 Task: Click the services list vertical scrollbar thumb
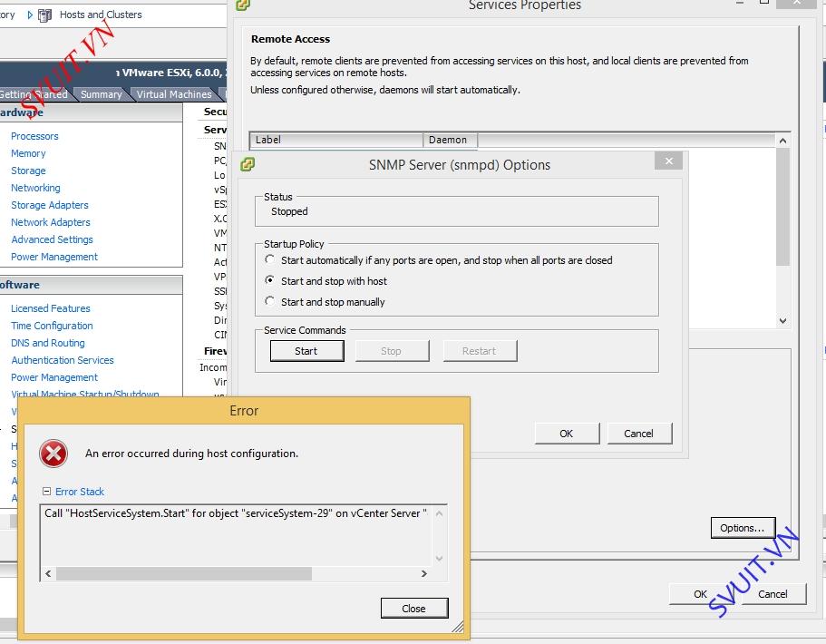782,207
